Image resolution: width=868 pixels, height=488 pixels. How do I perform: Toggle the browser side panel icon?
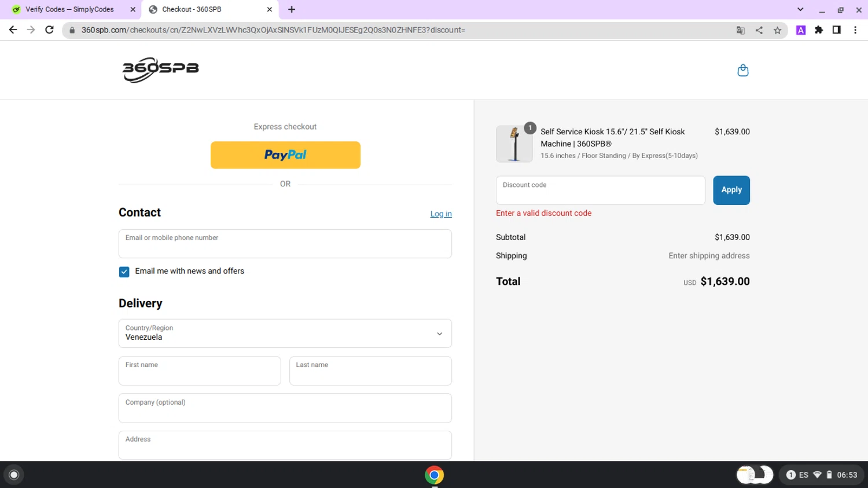click(x=837, y=30)
